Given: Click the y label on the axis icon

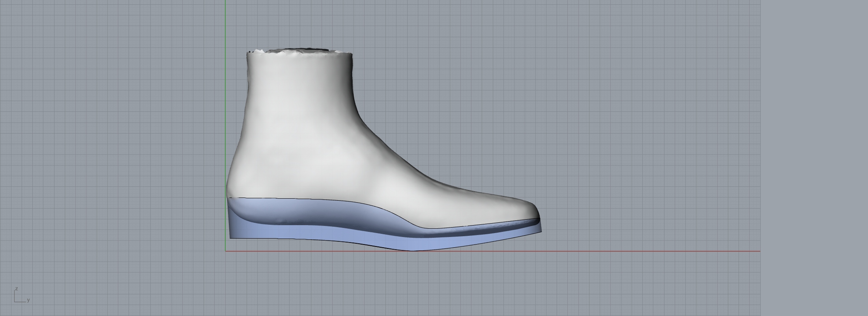Looking at the screenshot, I should (x=28, y=300).
